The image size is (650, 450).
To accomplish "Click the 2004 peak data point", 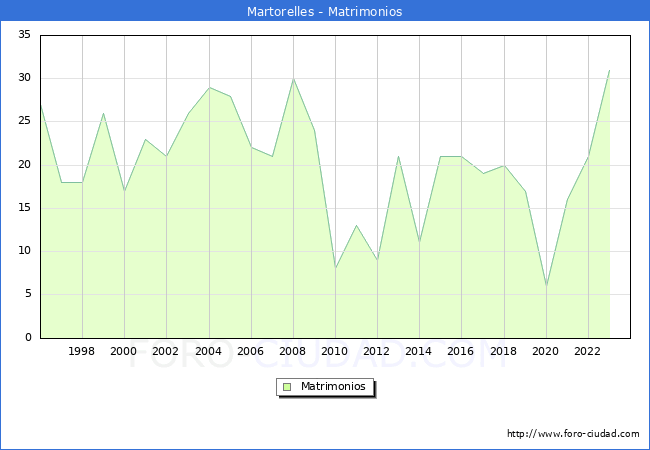I will click(208, 87).
